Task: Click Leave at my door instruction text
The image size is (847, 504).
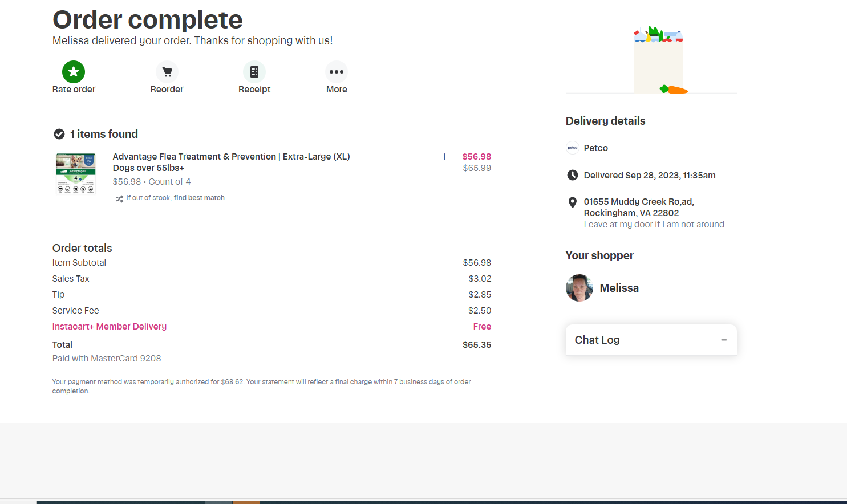Action: click(654, 224)
